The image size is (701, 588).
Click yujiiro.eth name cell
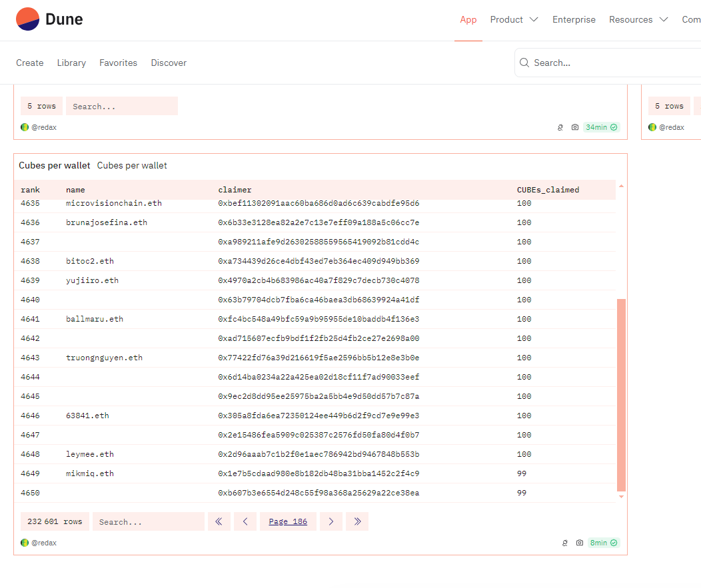92,280
